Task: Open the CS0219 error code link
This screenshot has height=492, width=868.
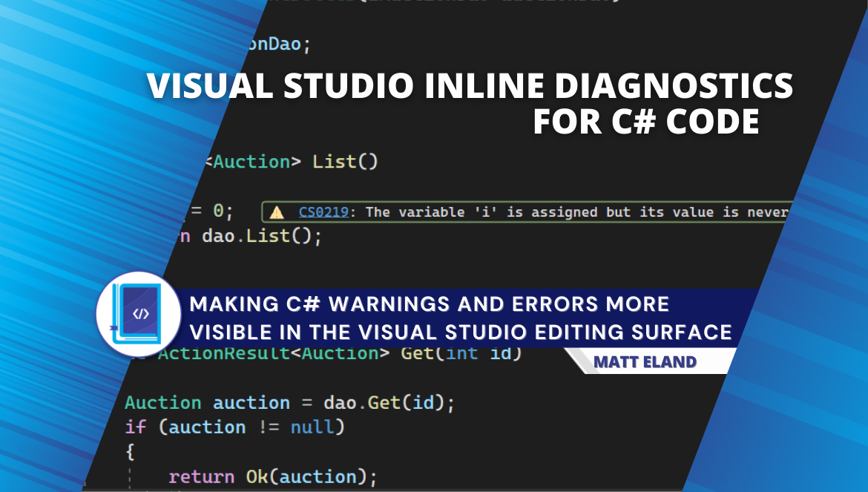Action: click(322, 212)
